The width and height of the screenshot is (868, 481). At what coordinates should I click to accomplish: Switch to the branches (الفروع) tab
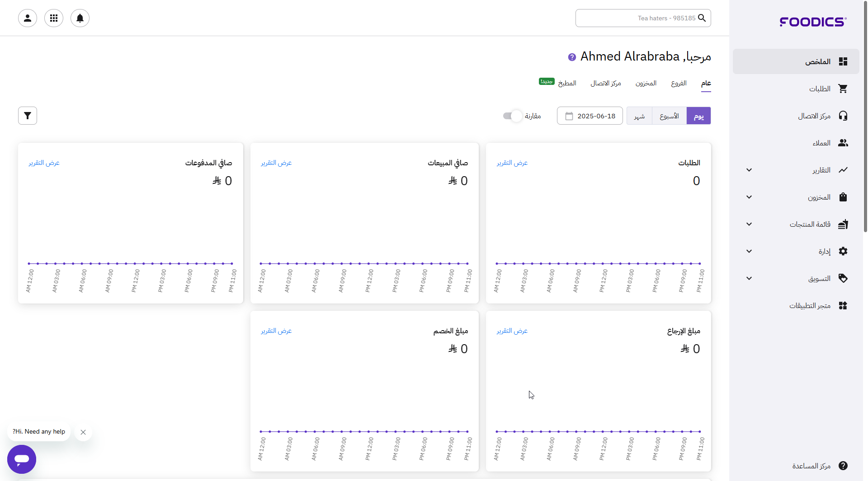[x=679, y=84]
